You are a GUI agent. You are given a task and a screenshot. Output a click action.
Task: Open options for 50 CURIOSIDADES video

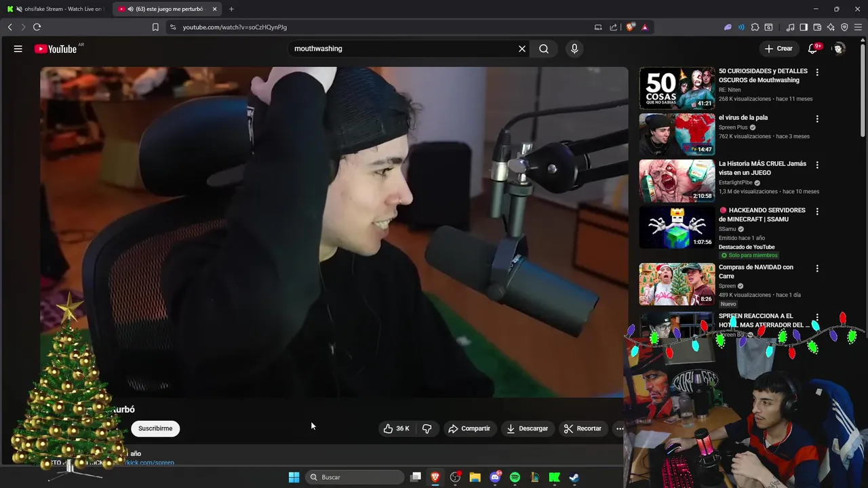[817, 73]
